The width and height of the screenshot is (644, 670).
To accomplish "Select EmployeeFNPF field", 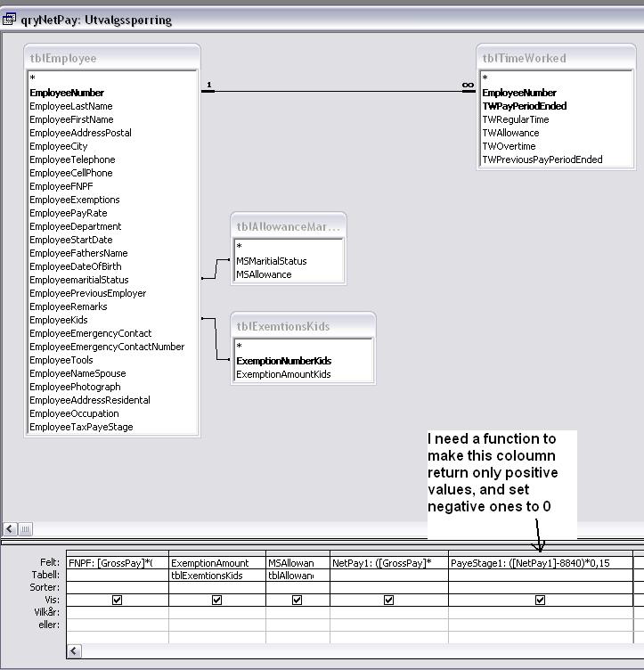I will [112, 186].
